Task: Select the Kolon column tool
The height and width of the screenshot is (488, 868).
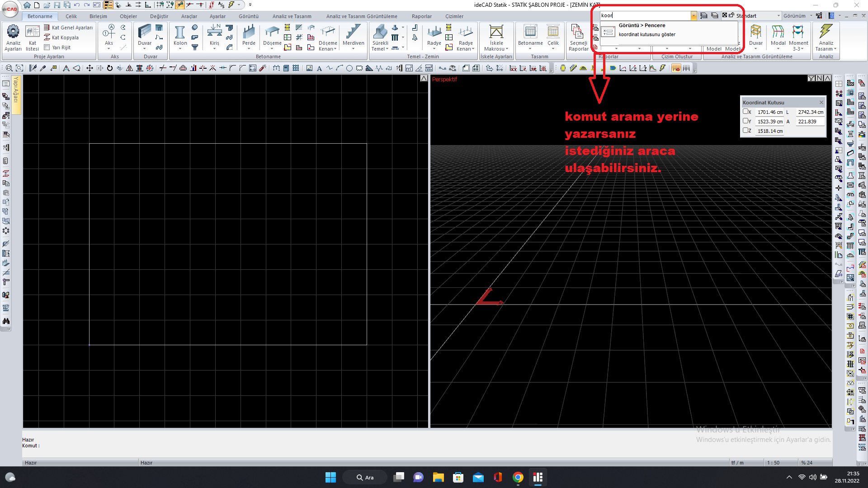Action: tap(180, 35)
